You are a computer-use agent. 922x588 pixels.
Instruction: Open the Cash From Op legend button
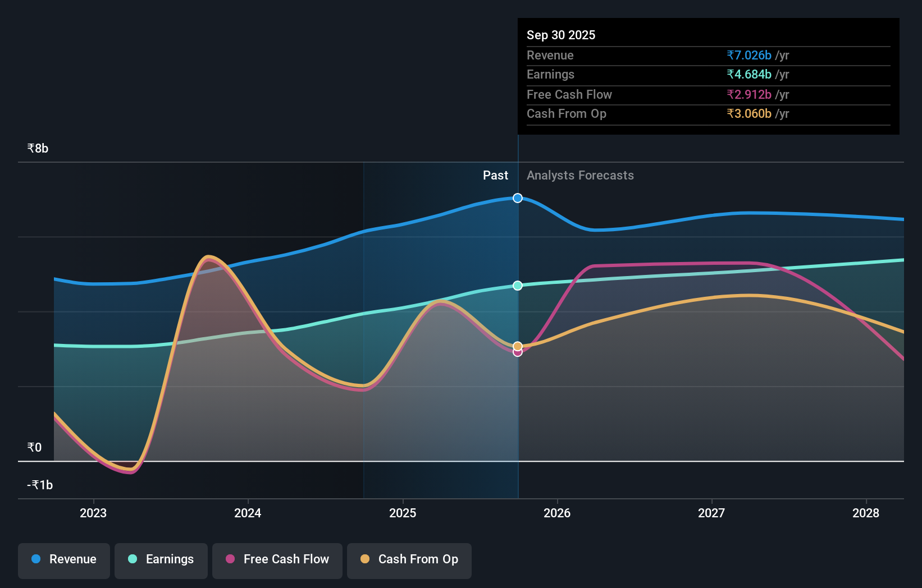[x=409, y=559]
